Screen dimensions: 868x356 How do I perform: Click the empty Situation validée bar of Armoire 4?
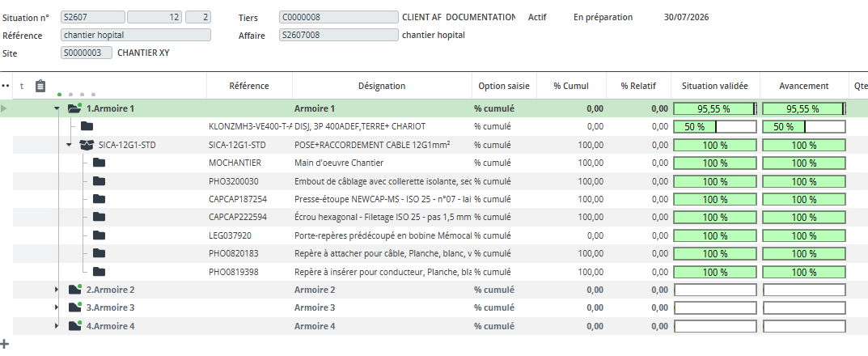pos(714,326)
